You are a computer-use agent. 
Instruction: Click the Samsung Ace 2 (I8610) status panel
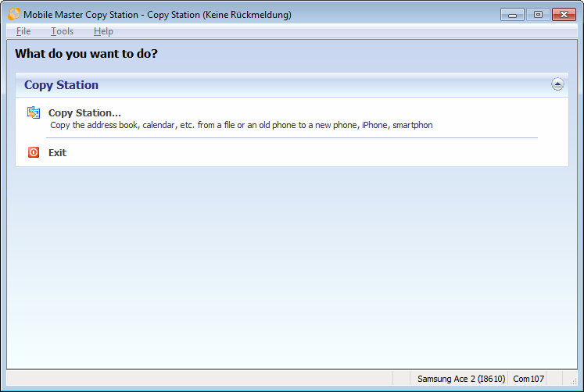(461, 379)
